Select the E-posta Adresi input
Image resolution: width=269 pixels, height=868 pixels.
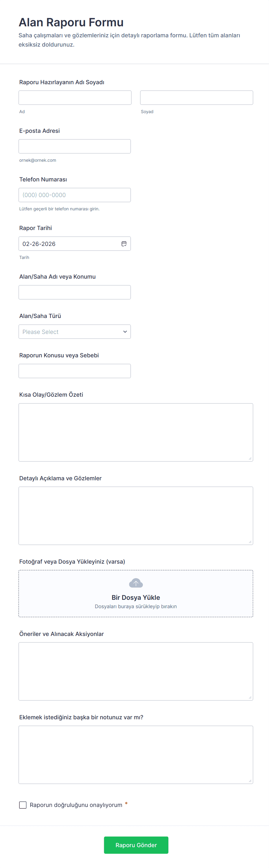click(74, 146)
